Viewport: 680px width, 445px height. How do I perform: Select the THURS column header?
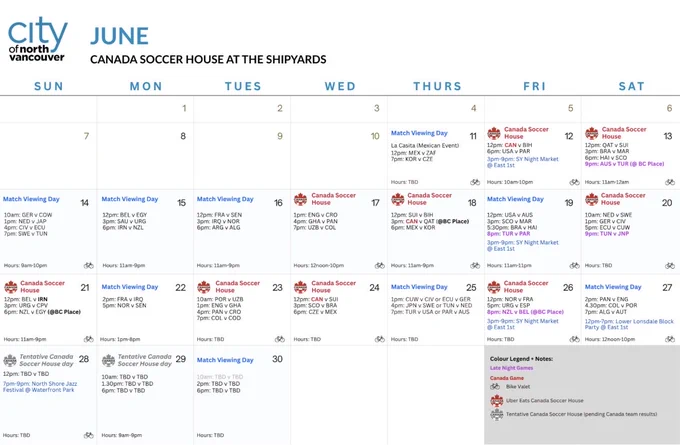(x=437, y=86)
